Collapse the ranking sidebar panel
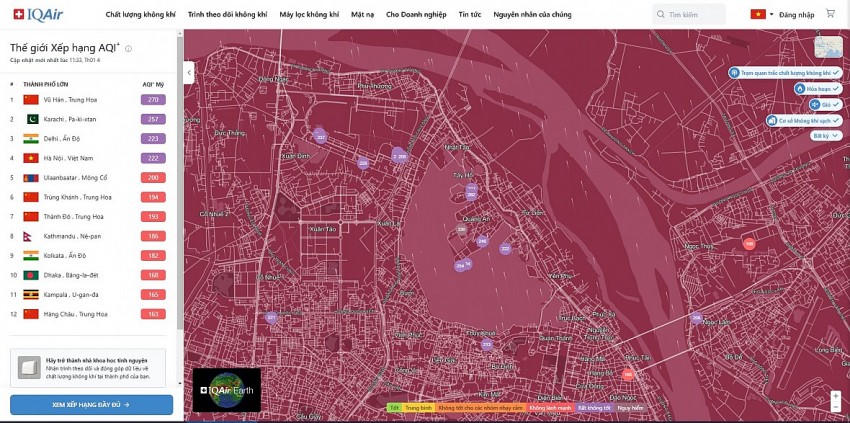 pos(188,72)
